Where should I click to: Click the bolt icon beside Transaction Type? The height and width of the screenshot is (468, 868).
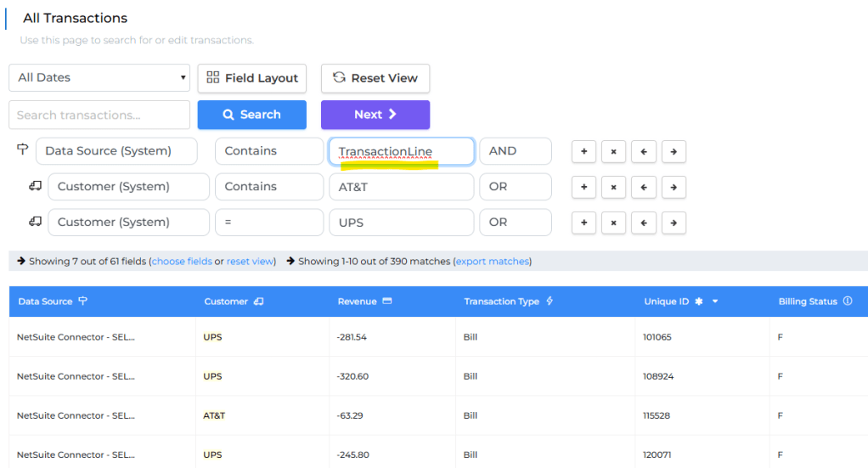coord(550,302)
